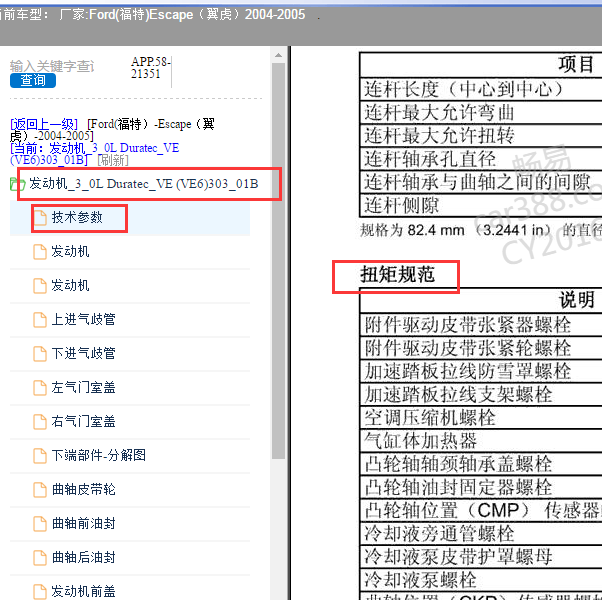Focus the keyword search input field
The image size is (602, 600).
pyautogui.click(x=52, y=66)
